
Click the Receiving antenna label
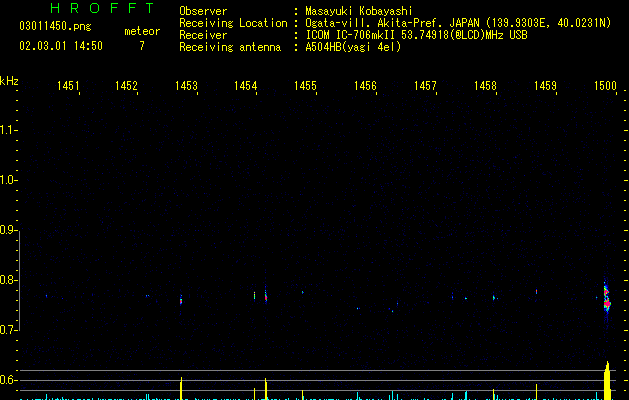pos(230,47)
